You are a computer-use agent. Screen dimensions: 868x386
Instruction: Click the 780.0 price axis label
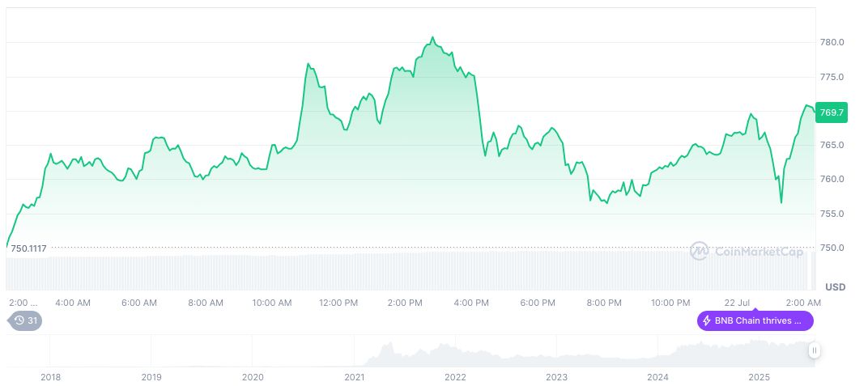(832, 42)
